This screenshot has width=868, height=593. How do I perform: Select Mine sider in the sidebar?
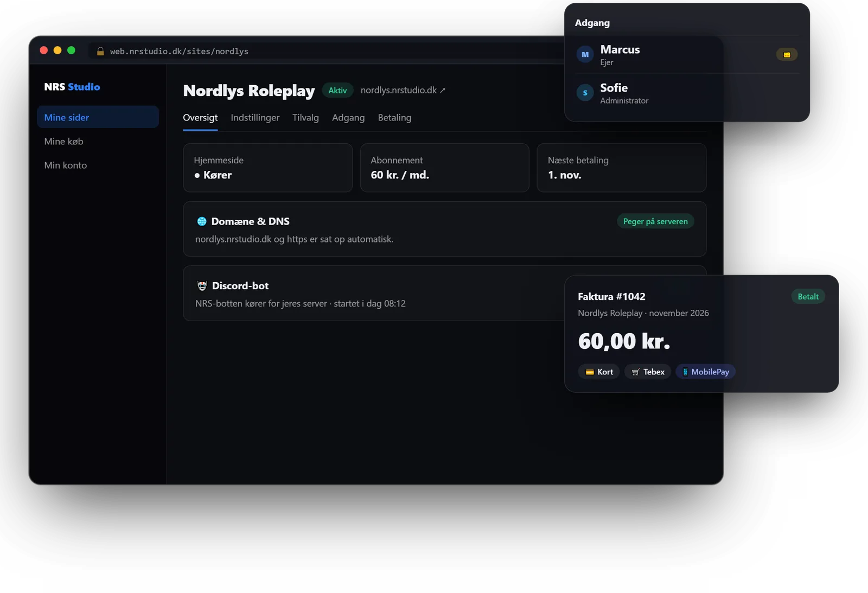click(x=98, y=117)
